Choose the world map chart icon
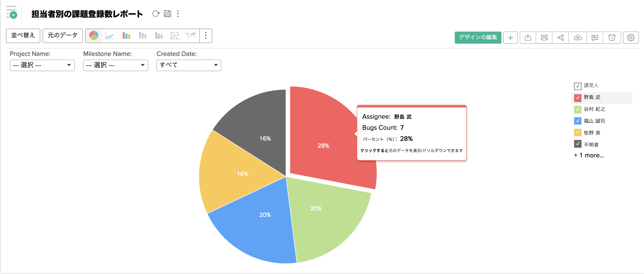The image size is (644, 274). click(x=191, y=35)
